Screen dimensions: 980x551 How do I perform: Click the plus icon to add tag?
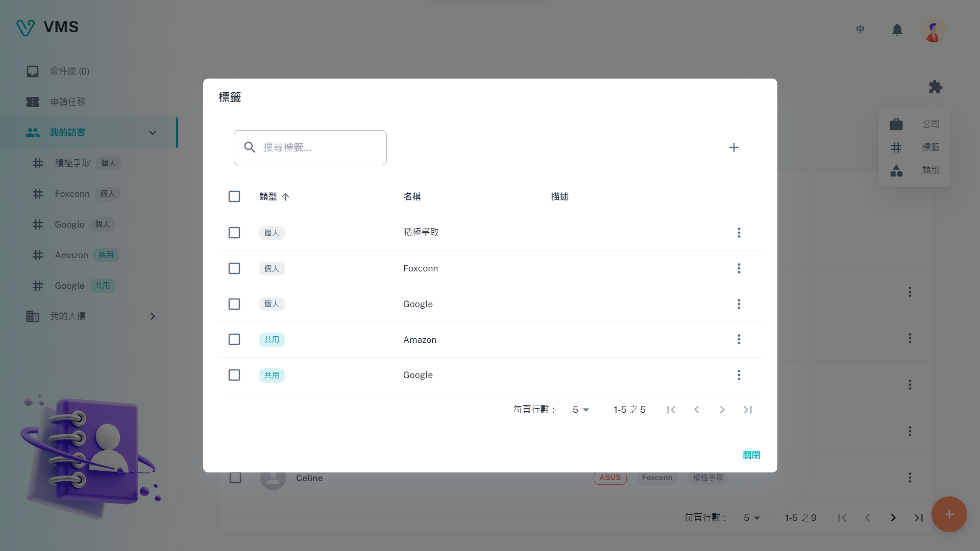coord(733,147)
